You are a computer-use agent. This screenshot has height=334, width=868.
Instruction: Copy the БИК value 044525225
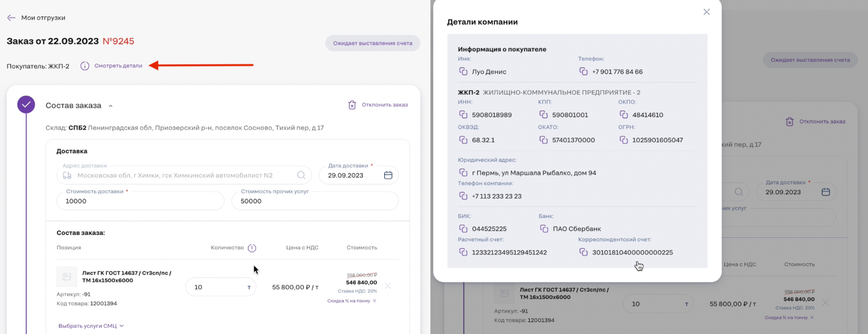(x=463, y=229)
